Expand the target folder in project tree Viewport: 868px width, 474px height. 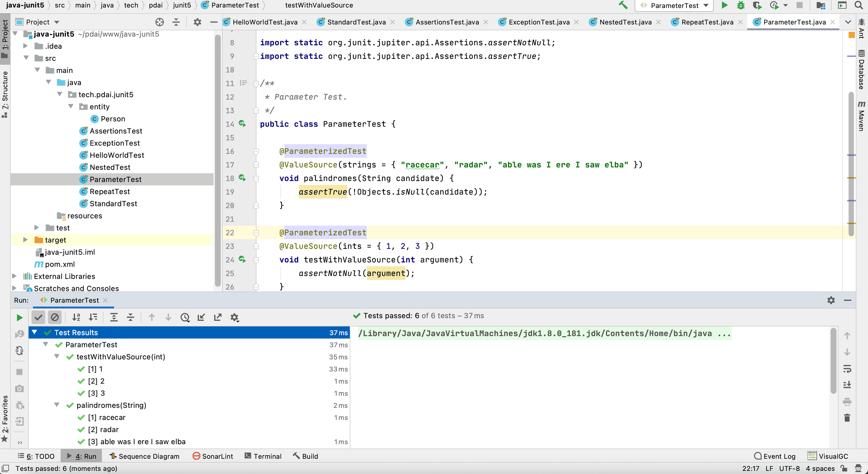tap(25, 240)
